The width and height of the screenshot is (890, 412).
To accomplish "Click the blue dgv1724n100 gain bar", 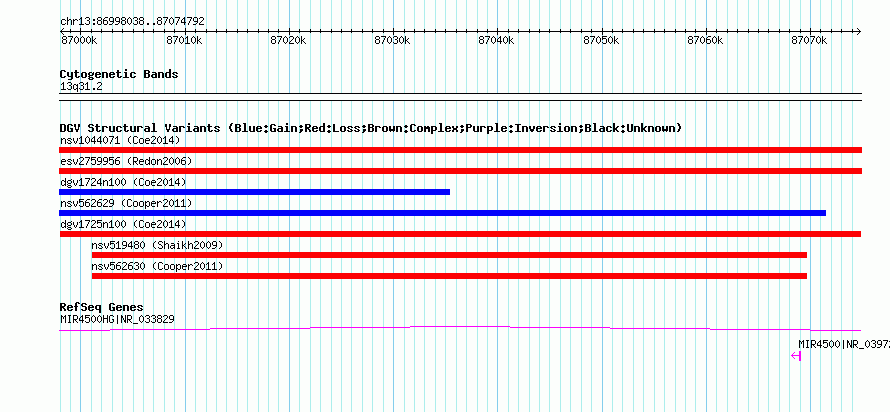I will pyautogui.click(x=254, y=192).
